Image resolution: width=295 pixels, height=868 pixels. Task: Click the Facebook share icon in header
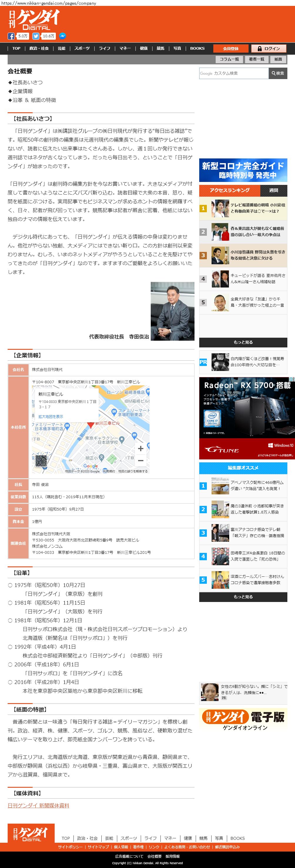click(11, 36)
